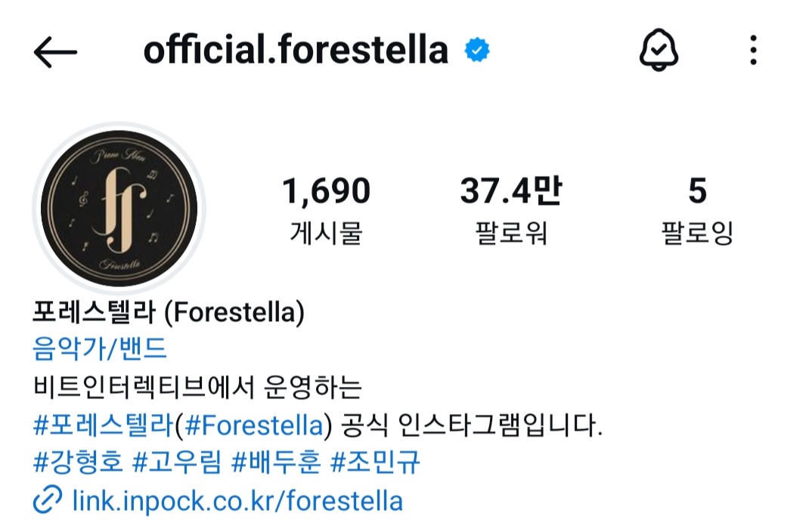
Task: Tap the back arrow icon
Action: click(55, 51)
